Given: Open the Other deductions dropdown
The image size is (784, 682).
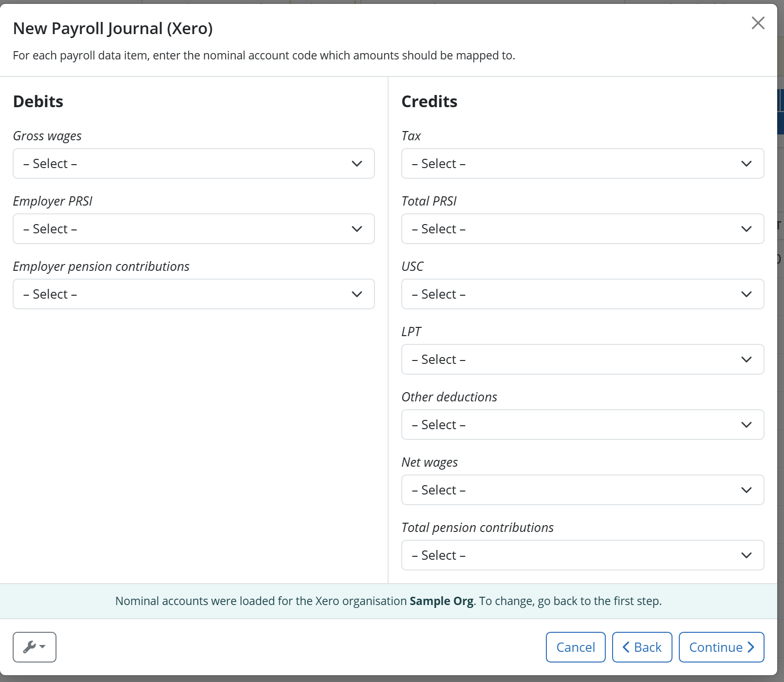Looking at the screenshot, I should pyautogui.click(x=582, y=425).
